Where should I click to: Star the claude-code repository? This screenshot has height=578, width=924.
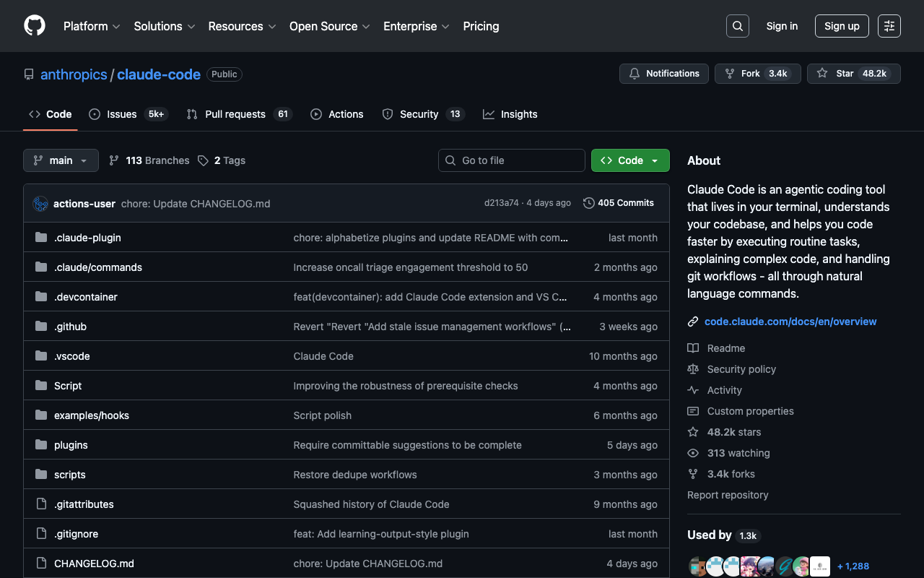[x=836, y=74]
